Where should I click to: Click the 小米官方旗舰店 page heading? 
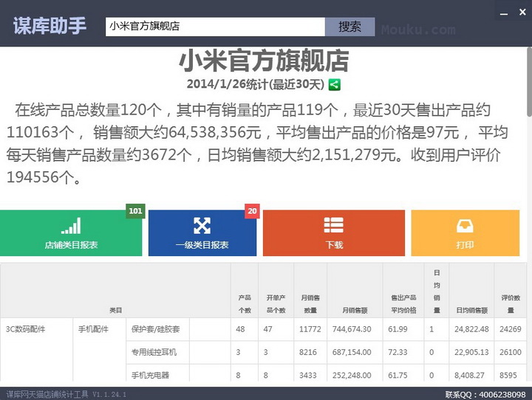tap(264, 61)
